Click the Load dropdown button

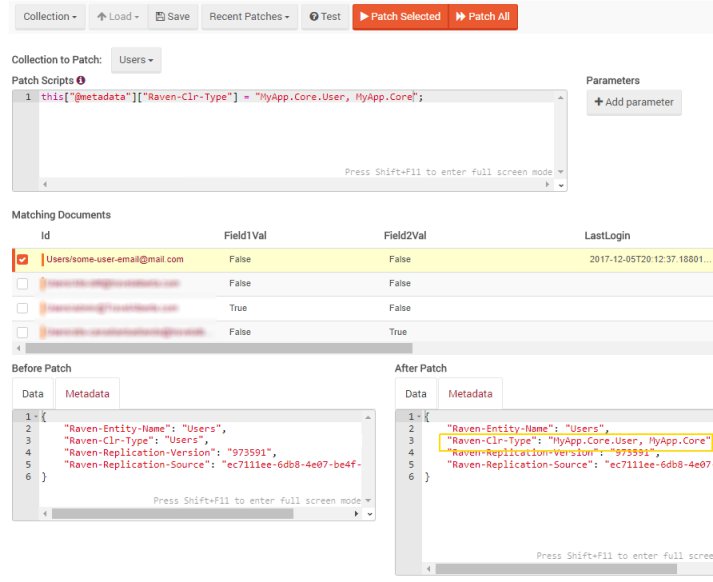tap(118, 17)
